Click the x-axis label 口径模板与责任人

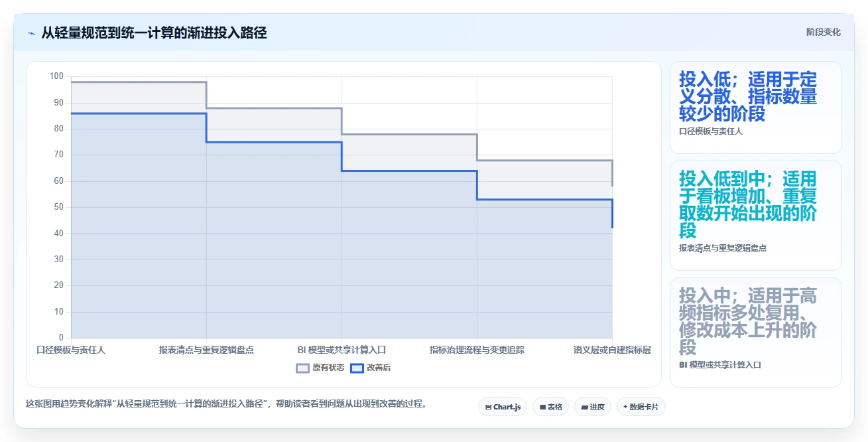pos(71,350)
